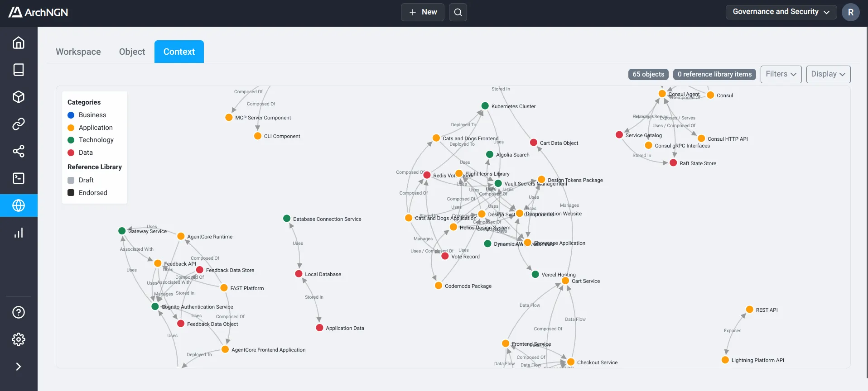Switch to the Workspace tab
868x391 pixels.
pyautogui.click(x=78, y=52)
